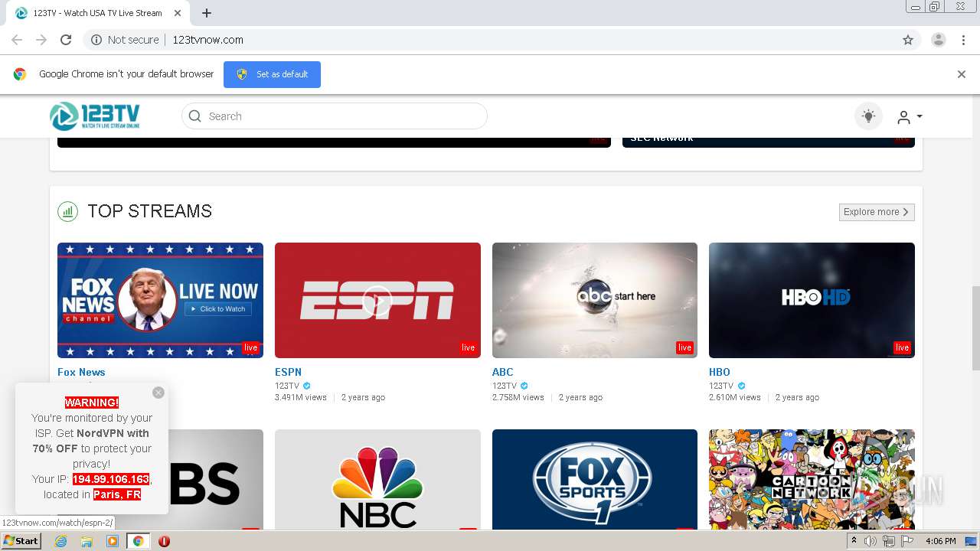Click the volume speaker tray icon
The image size is (980, 551).
(x=871, y=541)
